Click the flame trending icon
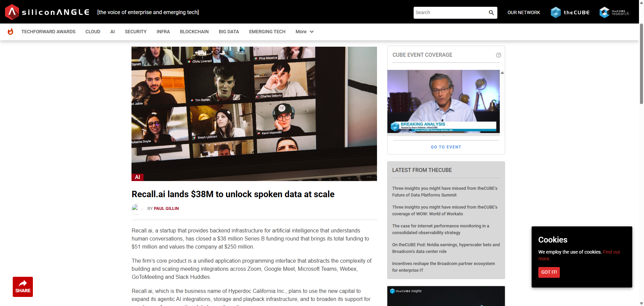This screenshot has height=306, width=644. (x=10, y=32)
